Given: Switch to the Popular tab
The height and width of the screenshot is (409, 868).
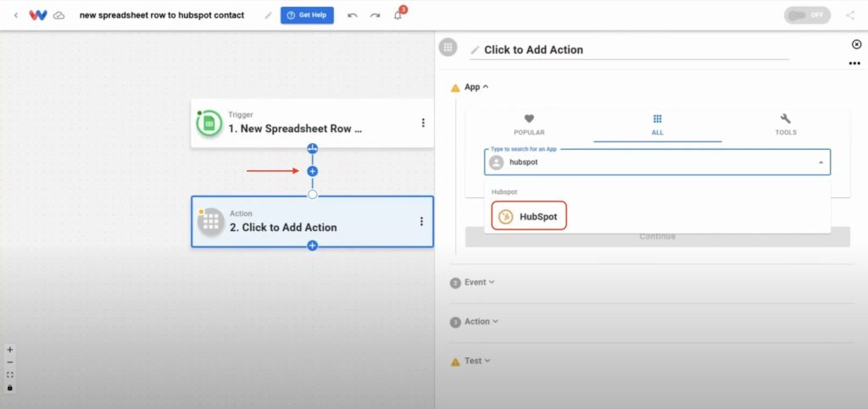Looking at the screenshot, I should tap(529, 125).
